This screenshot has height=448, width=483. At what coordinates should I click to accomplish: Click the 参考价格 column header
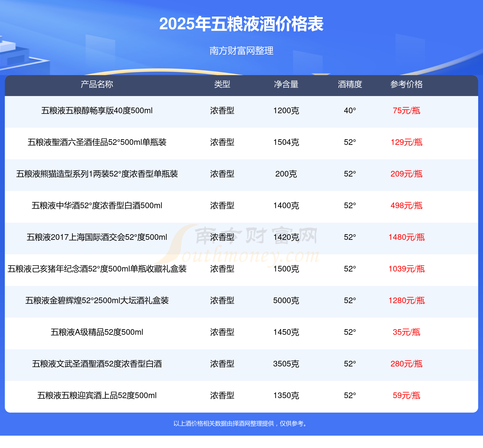[x=407, y=84]
